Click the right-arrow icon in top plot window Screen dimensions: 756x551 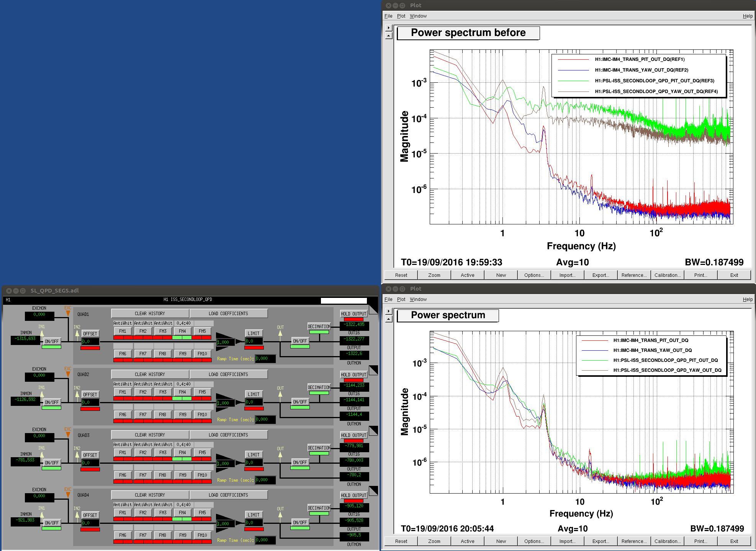(x=389, y=28)
